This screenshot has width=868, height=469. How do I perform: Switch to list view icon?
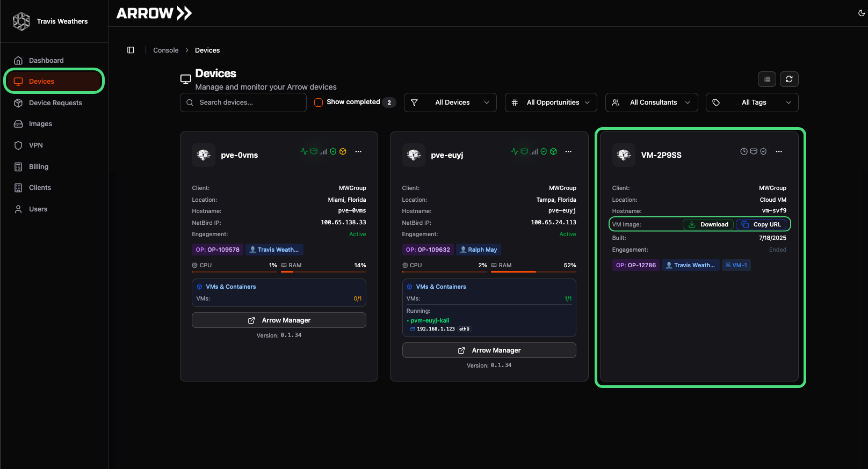point(766,79)
